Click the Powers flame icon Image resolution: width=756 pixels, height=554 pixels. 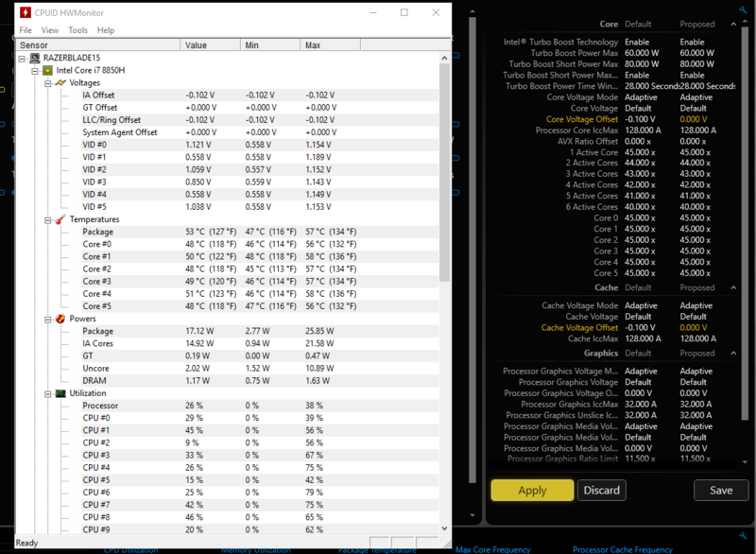[x=60, y=319]
